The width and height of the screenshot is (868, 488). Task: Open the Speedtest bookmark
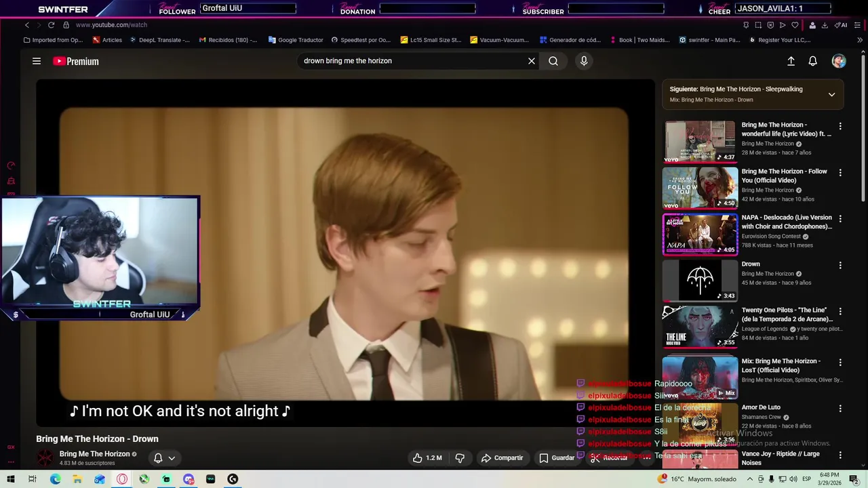(x=361, y=40)
